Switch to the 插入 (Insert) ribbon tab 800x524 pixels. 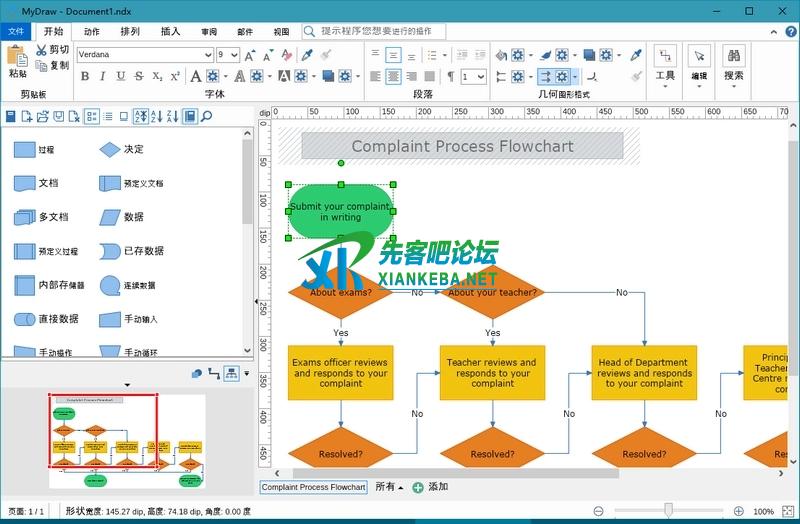coord(170,31)
